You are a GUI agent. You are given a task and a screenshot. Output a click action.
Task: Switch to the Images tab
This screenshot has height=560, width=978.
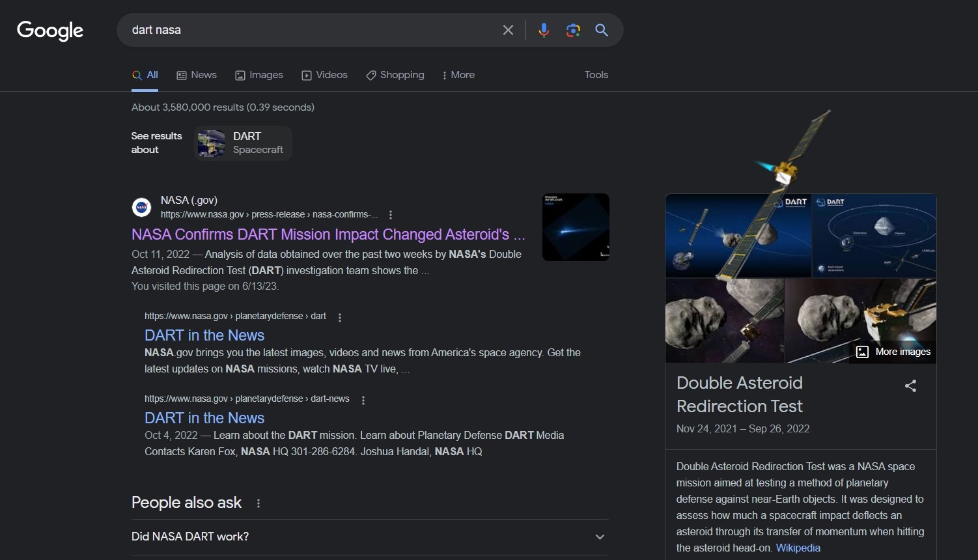coord(258,75)
